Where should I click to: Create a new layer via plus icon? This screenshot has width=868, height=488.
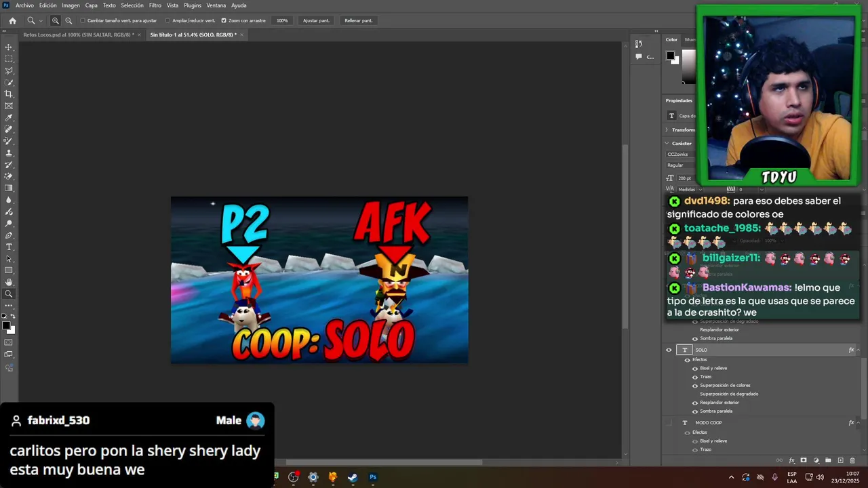pyautogui.click(x=840, y=460)
